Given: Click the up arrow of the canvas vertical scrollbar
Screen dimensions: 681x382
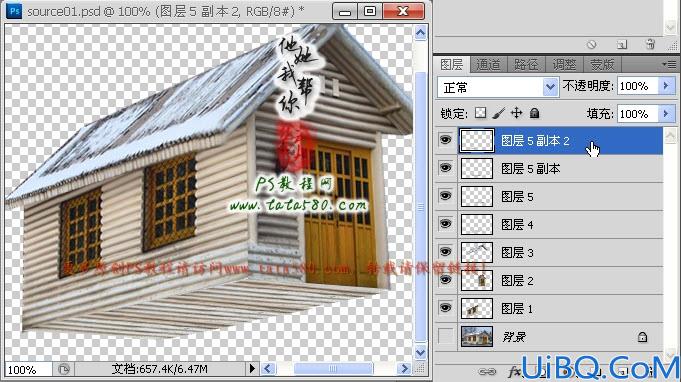Looking at the screenshot, I should 420,33.
